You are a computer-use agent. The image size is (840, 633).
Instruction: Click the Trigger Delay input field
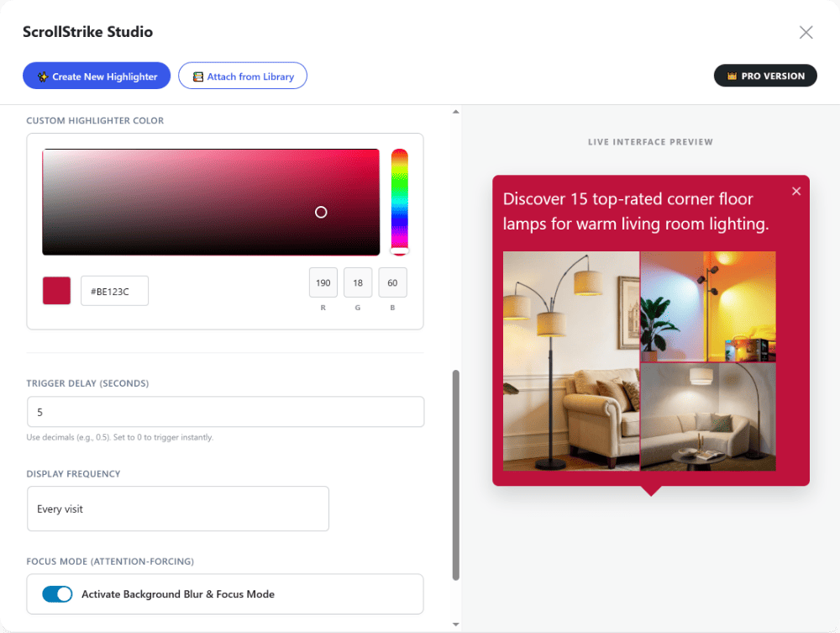[x=225, y=412]
